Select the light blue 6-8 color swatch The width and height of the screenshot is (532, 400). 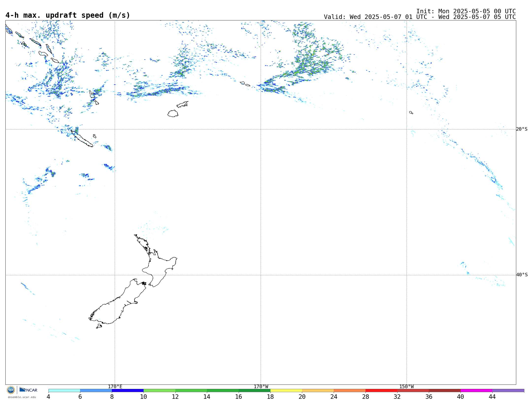coord(96,391)
